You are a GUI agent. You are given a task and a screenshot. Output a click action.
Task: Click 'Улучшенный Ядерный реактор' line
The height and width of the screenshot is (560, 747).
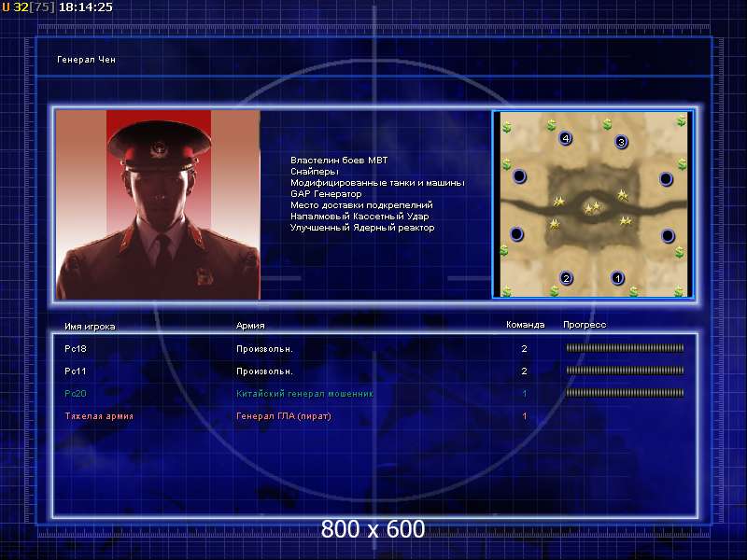[362, 228]
